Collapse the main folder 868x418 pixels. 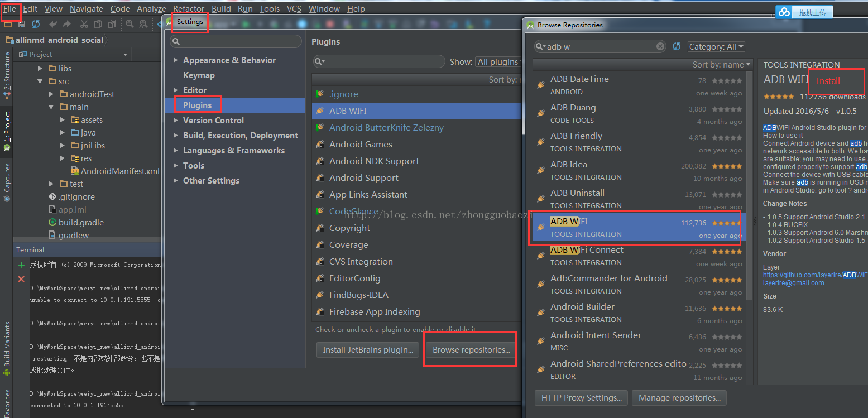(x=51, y=107)
